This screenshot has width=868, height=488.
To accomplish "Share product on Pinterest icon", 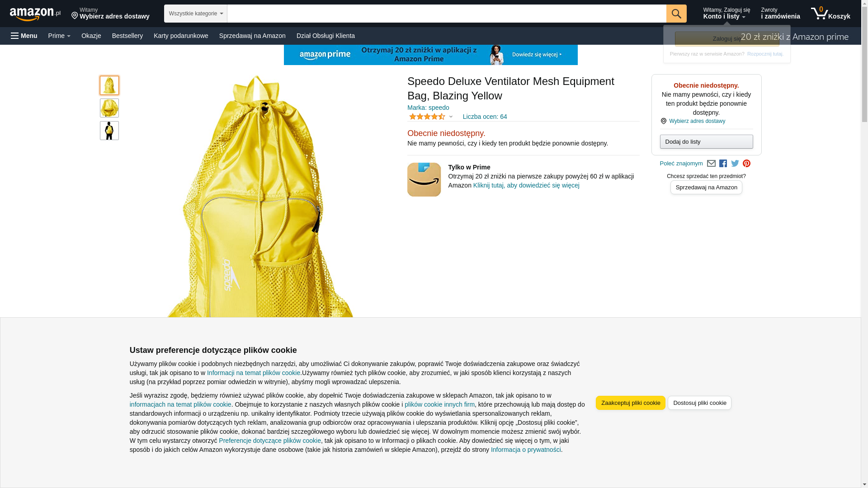I will pyautogui.click(x=746, y=164).
